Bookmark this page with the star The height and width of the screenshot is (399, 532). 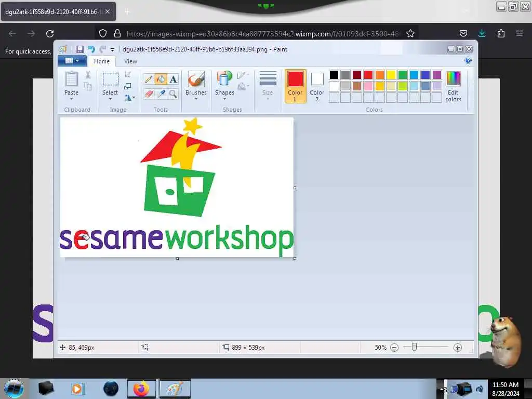(x=410, y=34)
